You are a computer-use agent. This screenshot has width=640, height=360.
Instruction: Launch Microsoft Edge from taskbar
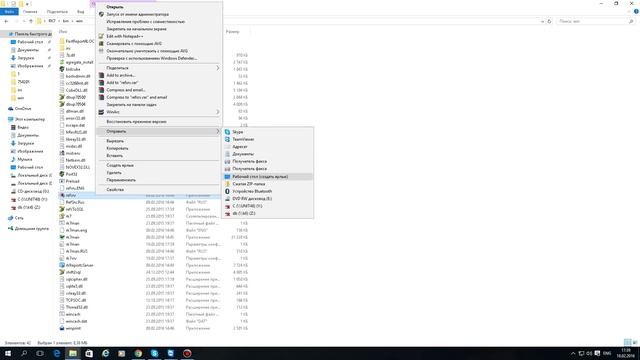click(x=57, y=353)
